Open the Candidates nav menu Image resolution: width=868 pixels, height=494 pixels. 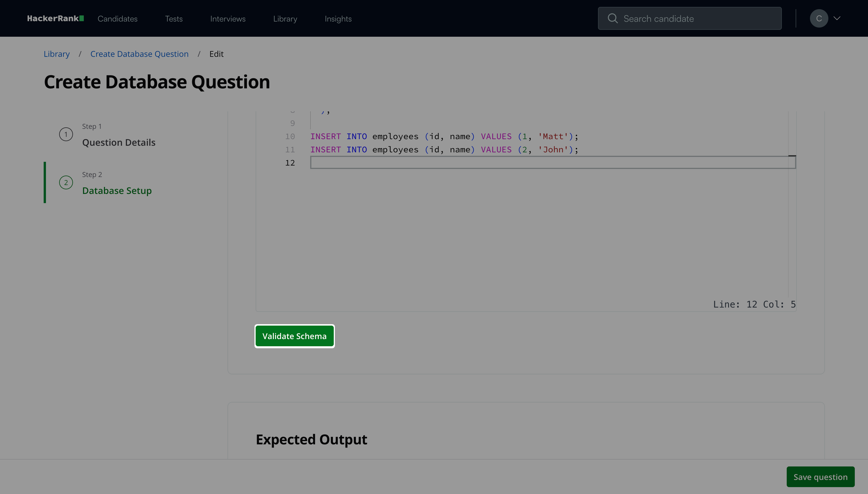tap(117, 19)
